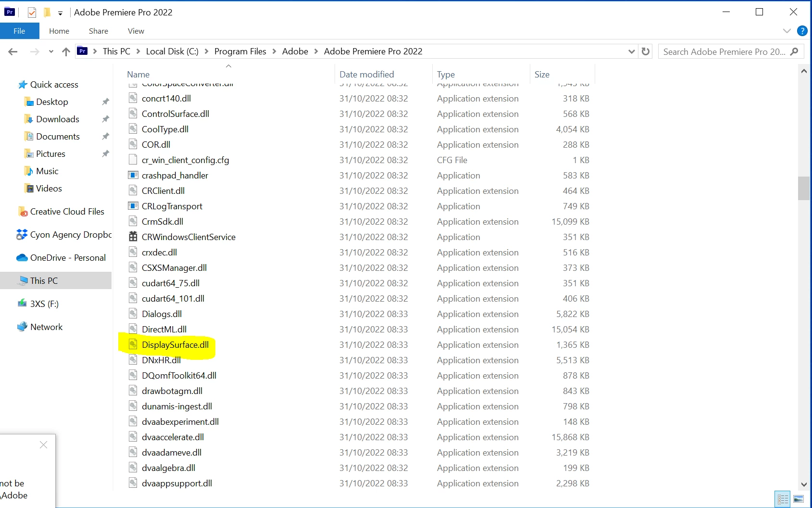
Task: Select the cudart64_101.dll file
Action: click(x=173, y=299)
